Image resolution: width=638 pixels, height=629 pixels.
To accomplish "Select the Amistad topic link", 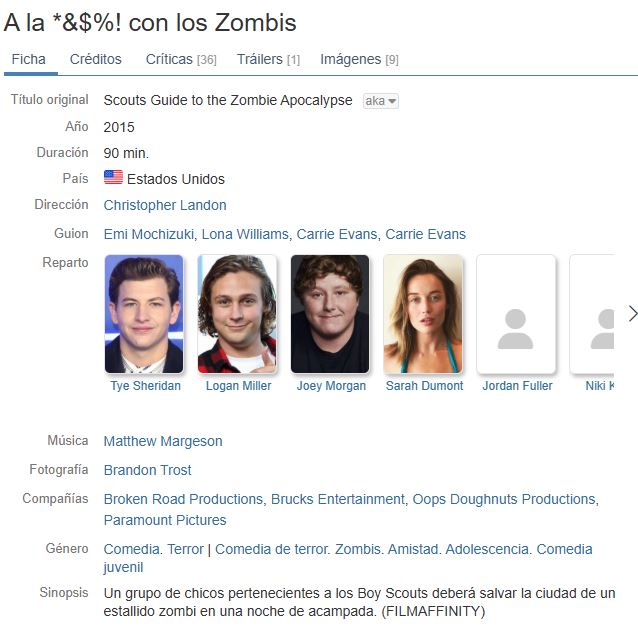I will 413,549.
